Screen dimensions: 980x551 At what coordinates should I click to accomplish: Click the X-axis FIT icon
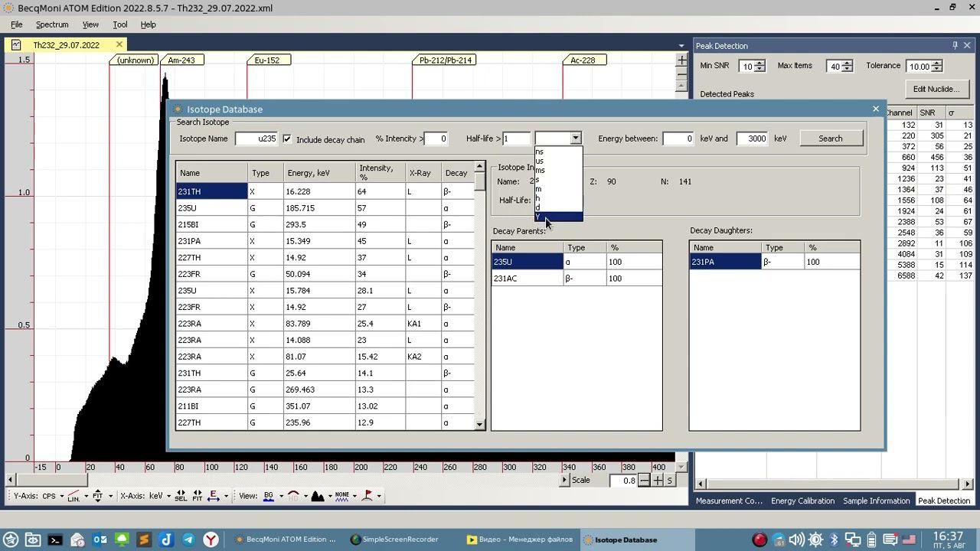click(198, 496)
